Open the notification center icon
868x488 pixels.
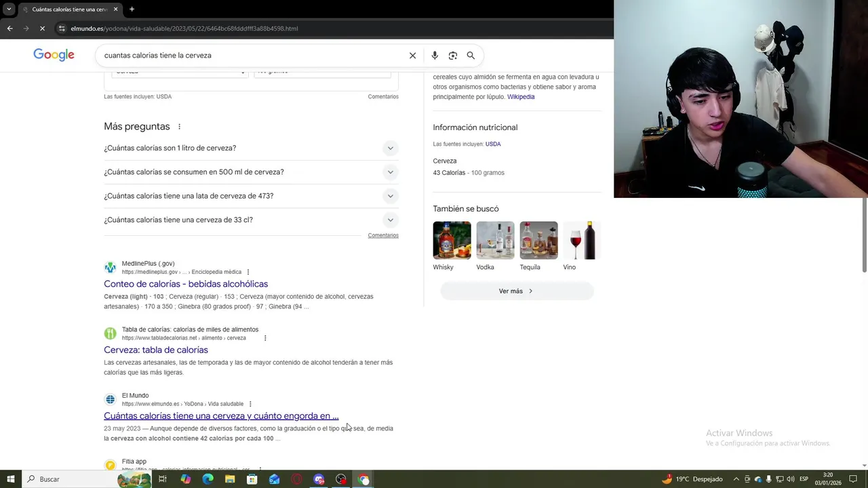(x=853, y=479)
